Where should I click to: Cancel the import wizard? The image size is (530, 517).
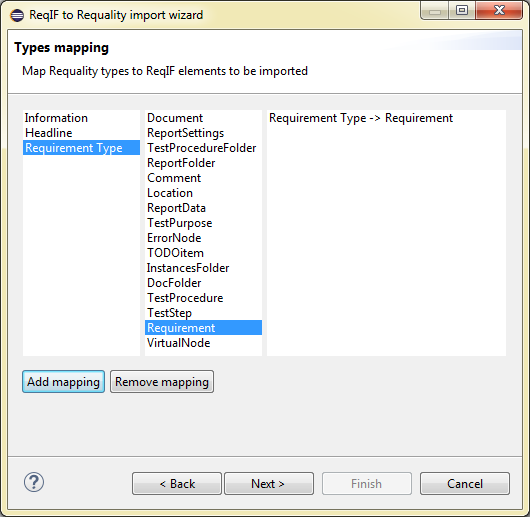pos(465,484)
